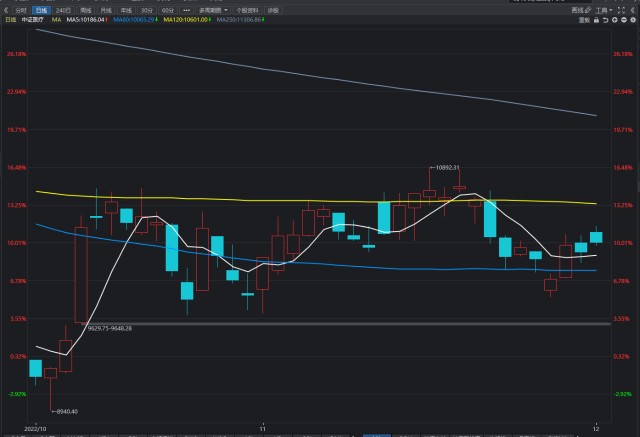This screenshot has width=640, height=437.
Task: Open the 工具 tools dropdown
Action: pyautogui.click(x=601, y=10)
